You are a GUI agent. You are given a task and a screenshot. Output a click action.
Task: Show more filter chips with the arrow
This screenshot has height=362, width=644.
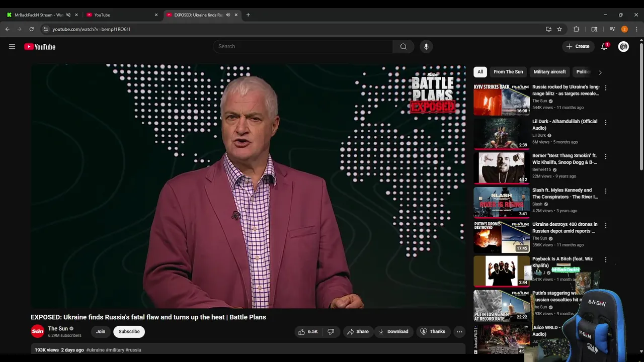tap(600, 72)
